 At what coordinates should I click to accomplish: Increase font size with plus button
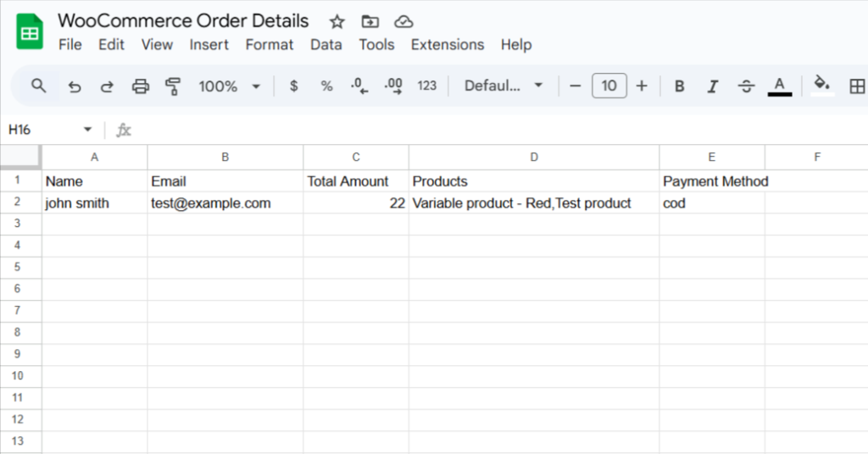[x=642, y=86]
